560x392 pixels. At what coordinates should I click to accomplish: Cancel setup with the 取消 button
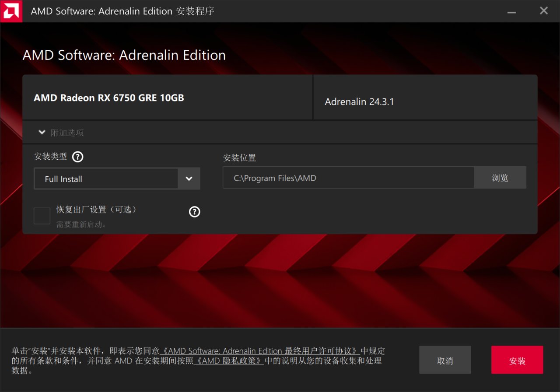445,360
